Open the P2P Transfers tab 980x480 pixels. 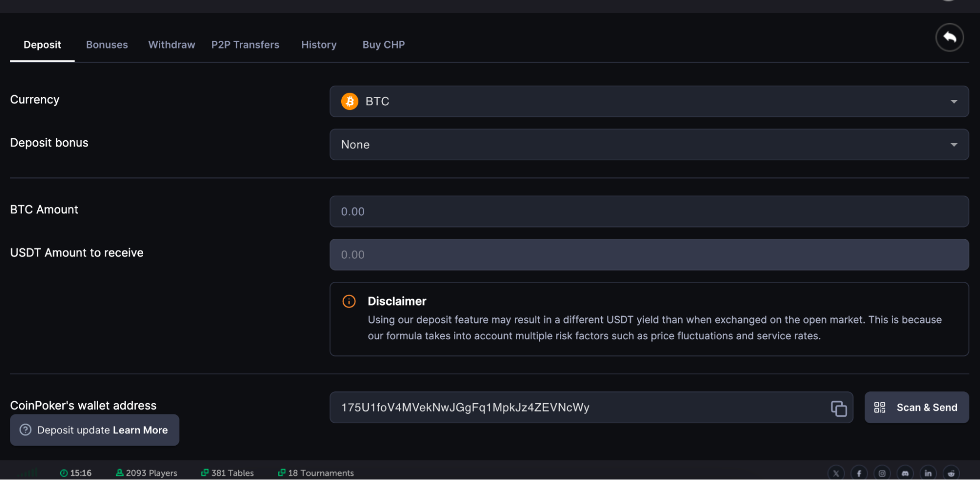tap(245, 45)
